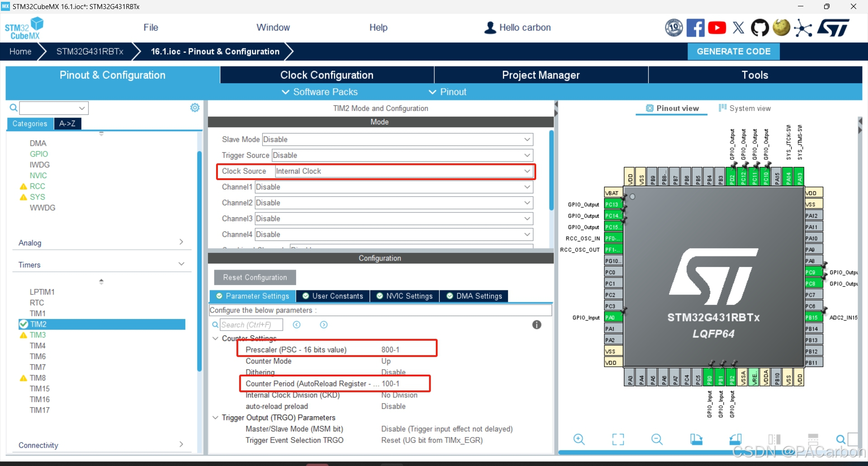Zoom in on the pinout view
Screen dimensions: 868x466
point(579,439)
